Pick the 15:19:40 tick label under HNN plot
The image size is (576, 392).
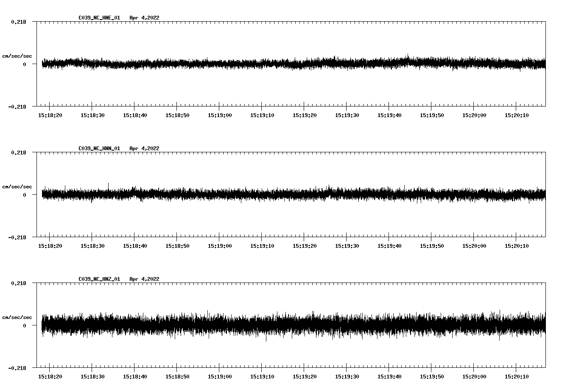(x=389, y=246)
